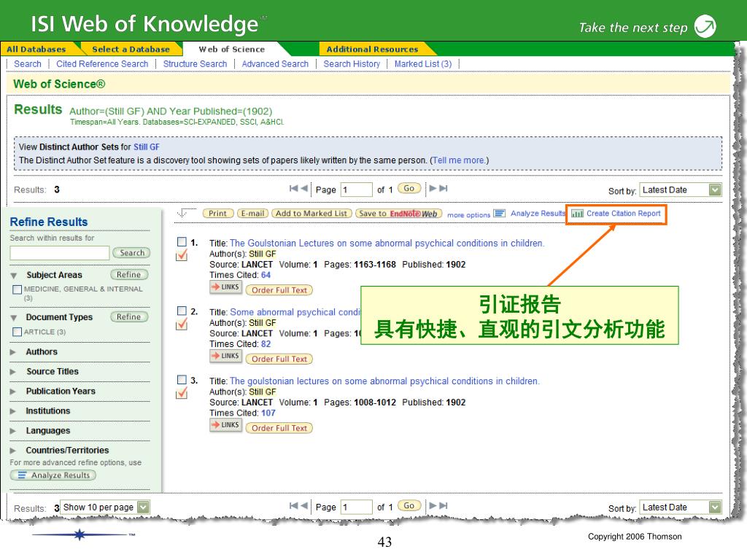747x560 pixels.
Task: Switch to Select a Database tab
Action: click(x=131, y=49)
